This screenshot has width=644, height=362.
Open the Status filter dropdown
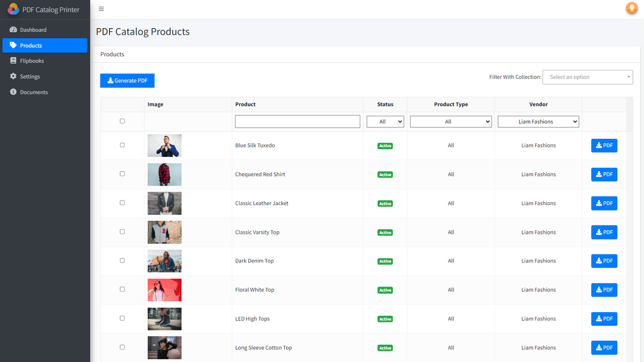385,121
